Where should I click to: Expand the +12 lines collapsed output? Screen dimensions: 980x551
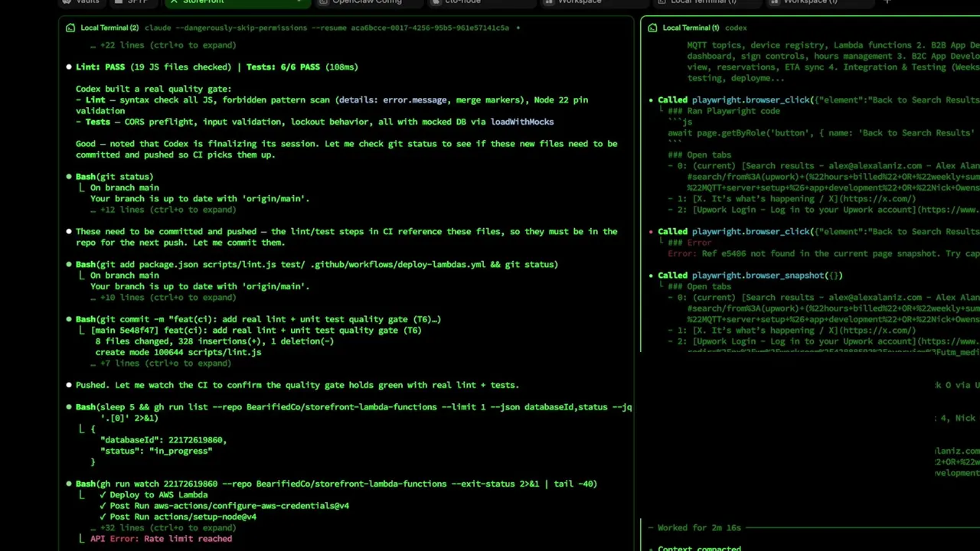coord(162,210)
